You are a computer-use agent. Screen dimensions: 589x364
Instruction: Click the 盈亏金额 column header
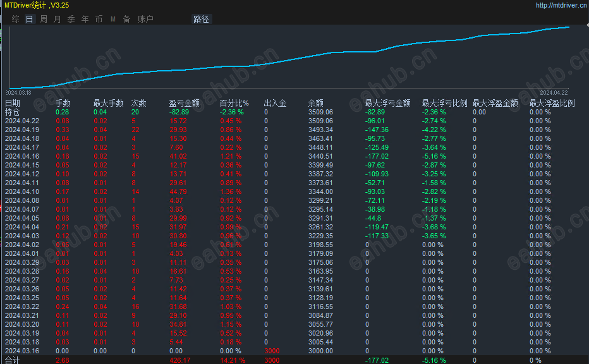tap(184, 103)
